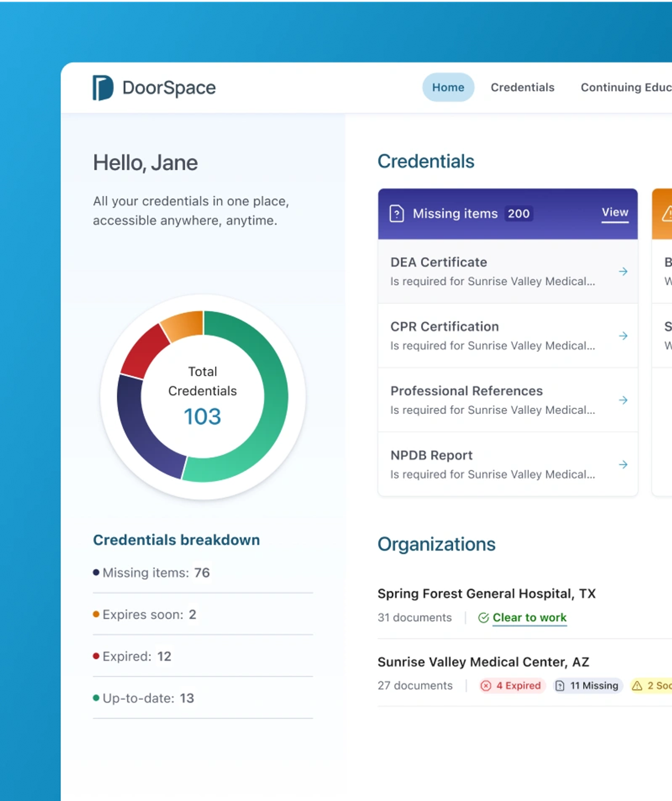Click Total Credentials 103 value
The height and width of the screenshot is (801, 672).
pos(203,417)
